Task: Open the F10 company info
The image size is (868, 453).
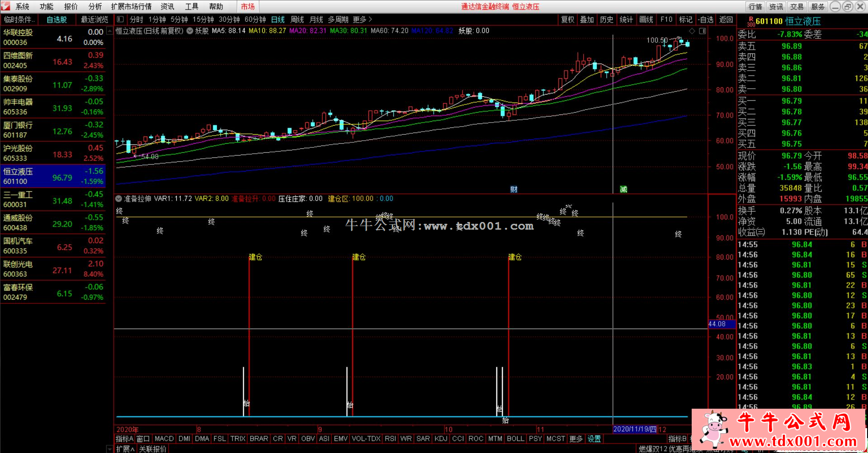Action: click(x=666, y=19)
